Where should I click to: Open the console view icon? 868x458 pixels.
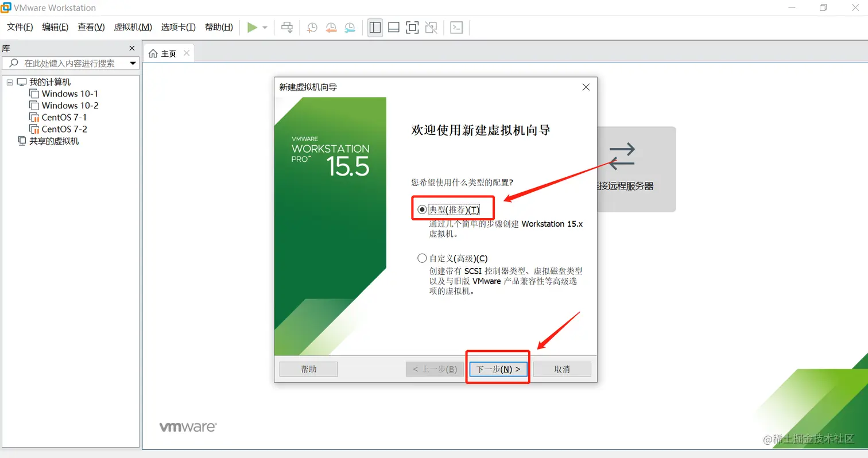pyautogui.click(x=456, y=27)
